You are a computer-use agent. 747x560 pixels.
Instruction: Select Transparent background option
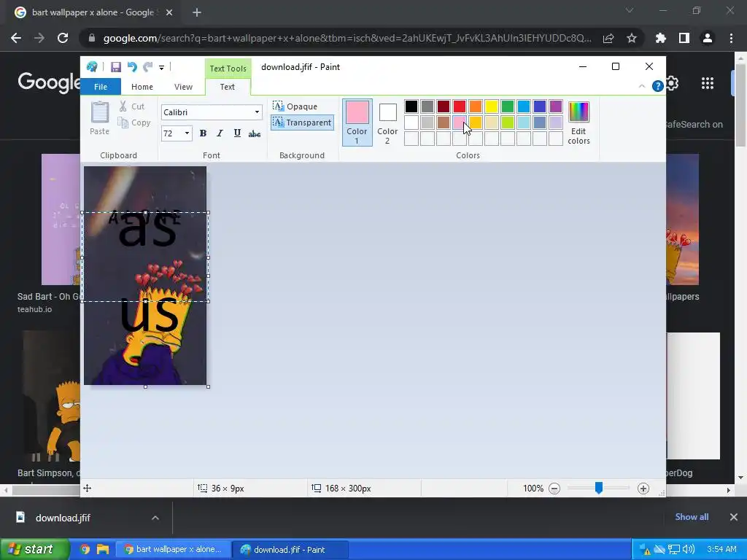[x=302, y=122]
